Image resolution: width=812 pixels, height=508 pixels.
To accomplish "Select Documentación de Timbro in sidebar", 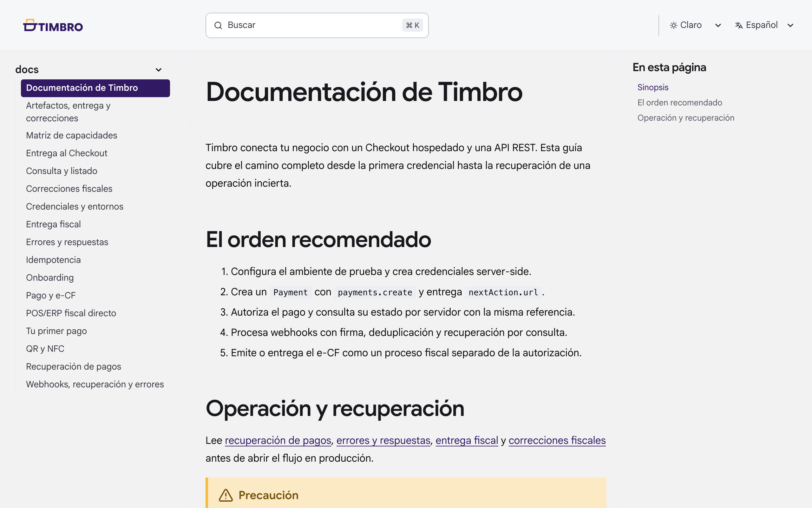I will 95,88.
